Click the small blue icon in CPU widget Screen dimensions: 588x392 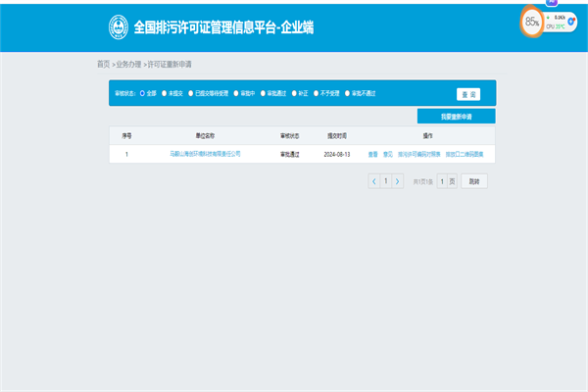pos(571,21)
